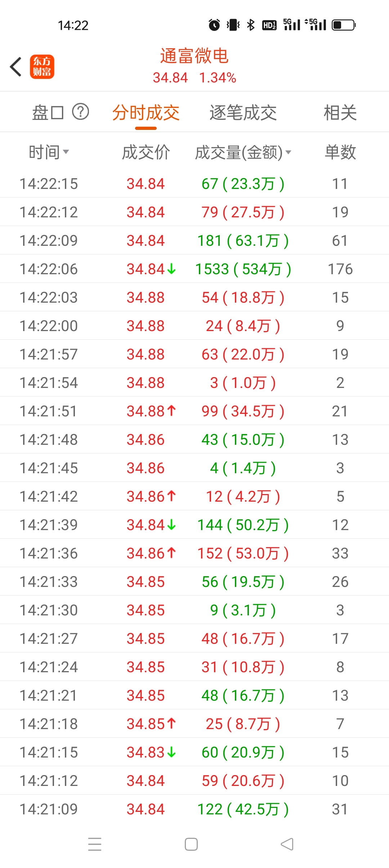Viewport: 389px width, 868px height.
Task: Tap the battery status icon
Action: pyautogui.click(x=344, y=25)
